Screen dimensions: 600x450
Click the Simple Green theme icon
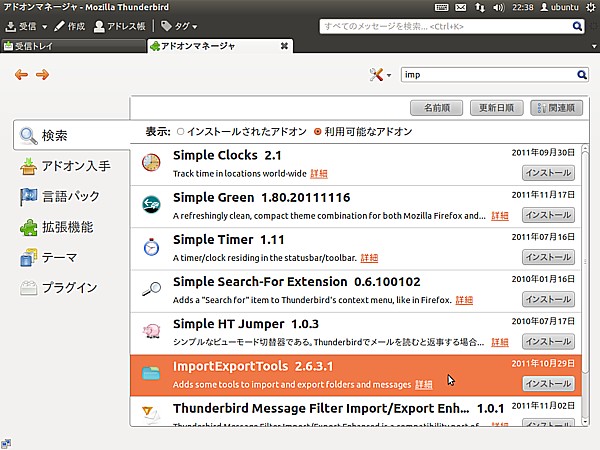(x=151, y=205)
